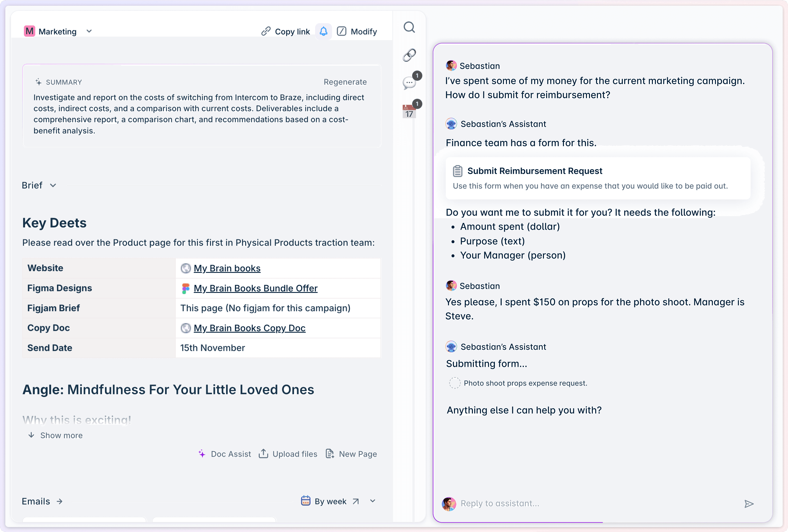Click the Figjam Brief row label
The image size is (788, 532).
tap(54, 308)
